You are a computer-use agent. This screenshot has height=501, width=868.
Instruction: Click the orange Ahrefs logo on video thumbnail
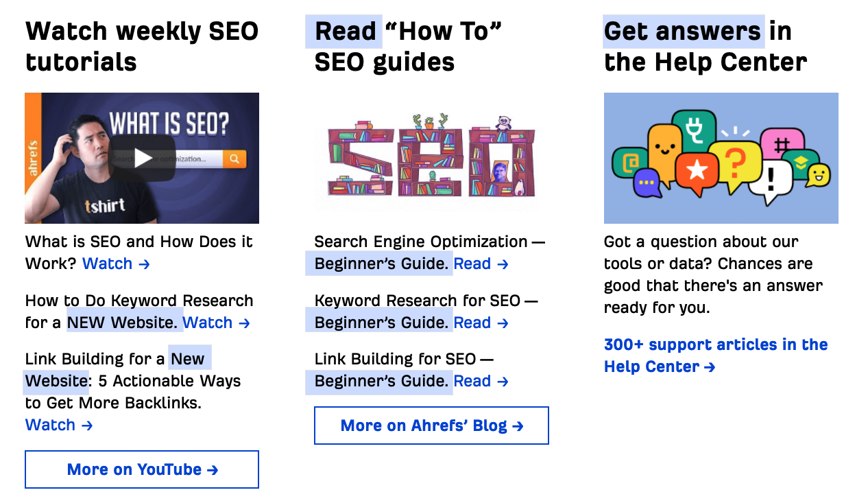click(34, 158)
